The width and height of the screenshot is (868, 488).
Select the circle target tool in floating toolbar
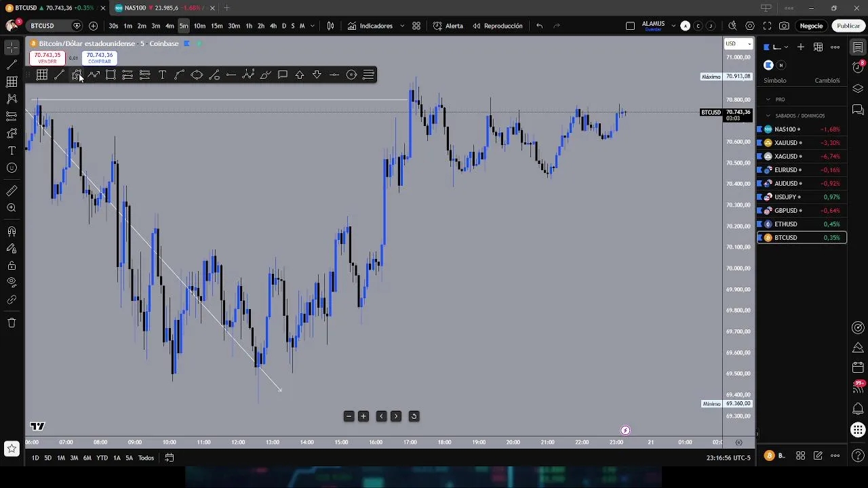(351, 75)
